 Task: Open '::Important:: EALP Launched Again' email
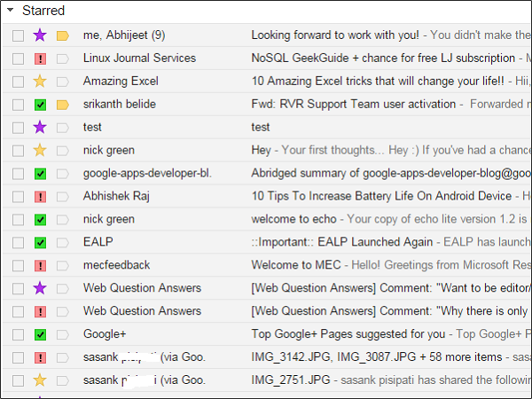pos(342,242)
